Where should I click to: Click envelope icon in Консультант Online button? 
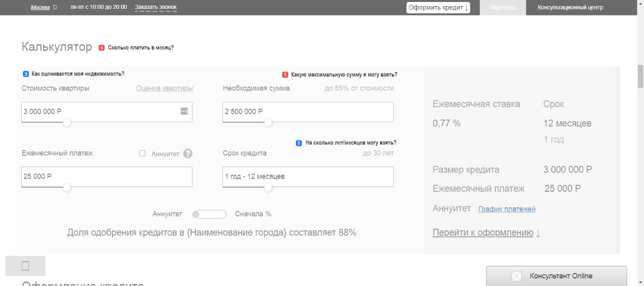(517, 276)
